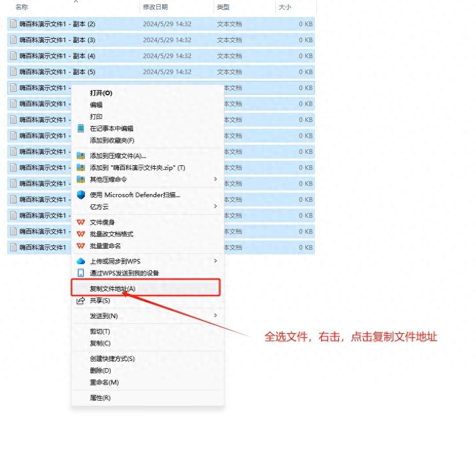Click the archive icon beside 其他压缩命令
This screenshot has width=476, height=450.
click(81, 180)
